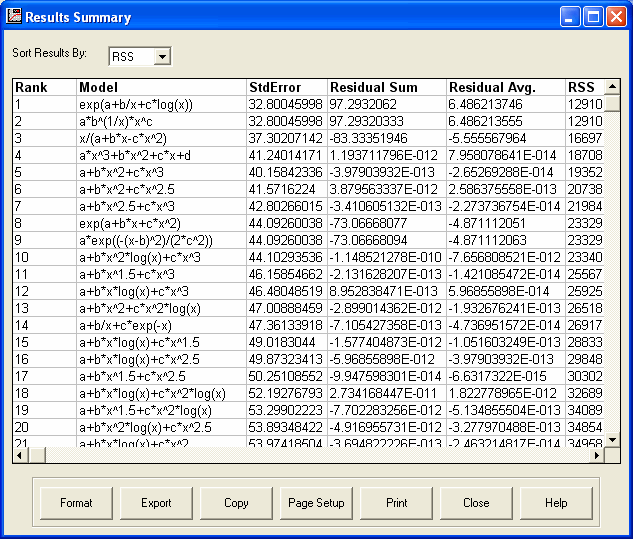Click the vertical scrollbar up arrow
Image resolution: width=633 pixels, height=539 pixels.
612,86
